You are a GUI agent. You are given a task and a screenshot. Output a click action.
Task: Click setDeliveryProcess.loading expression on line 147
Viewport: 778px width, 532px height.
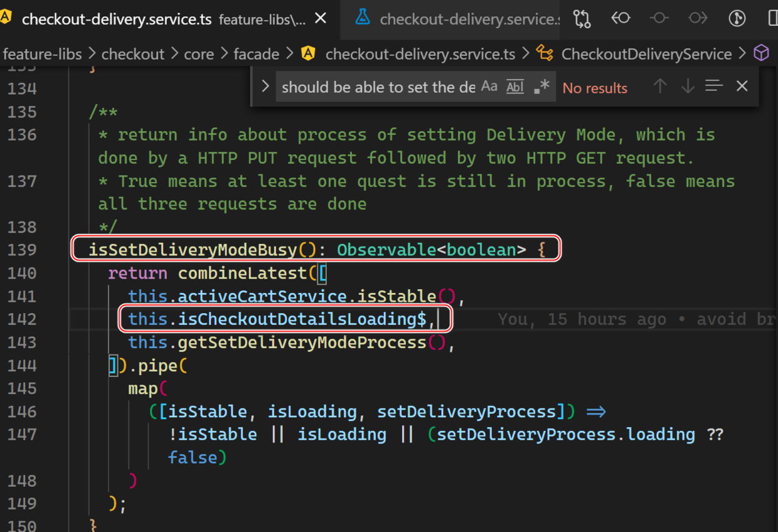coord(566,435)
